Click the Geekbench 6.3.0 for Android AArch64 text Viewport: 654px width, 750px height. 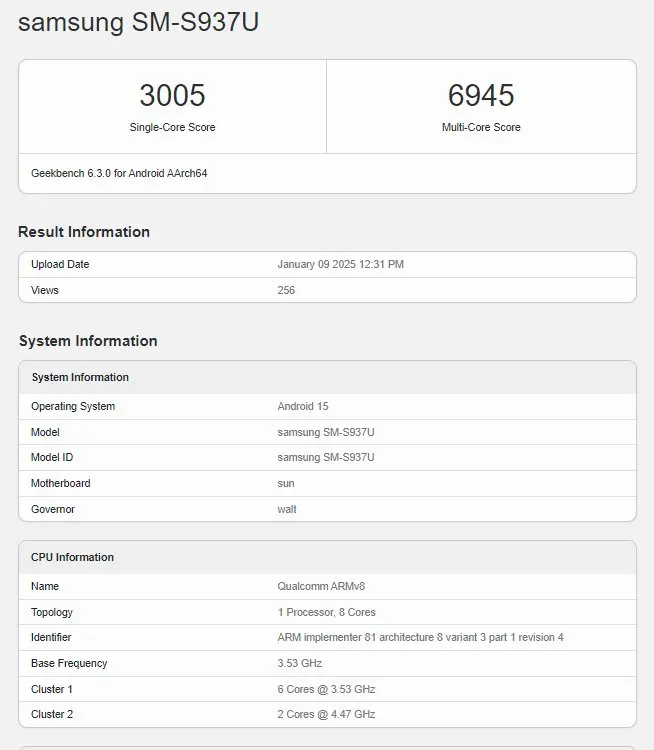(x=119, y=173)
